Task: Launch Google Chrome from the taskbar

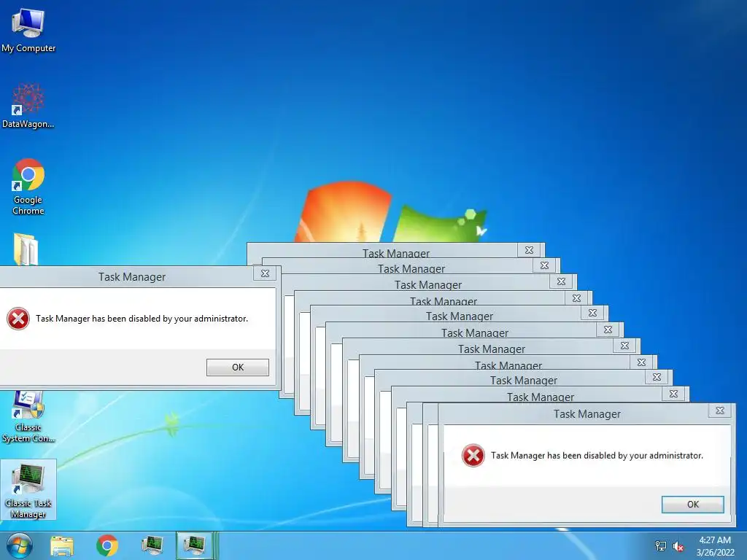Action: (107, 545)
